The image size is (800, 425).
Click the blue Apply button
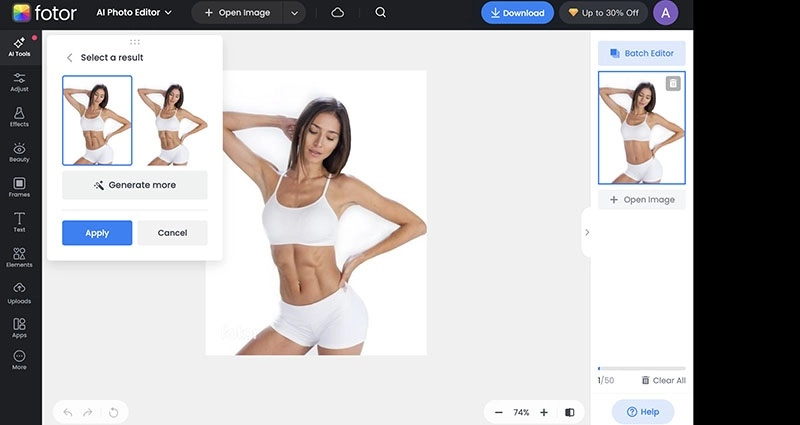click(x=97, y=233)
